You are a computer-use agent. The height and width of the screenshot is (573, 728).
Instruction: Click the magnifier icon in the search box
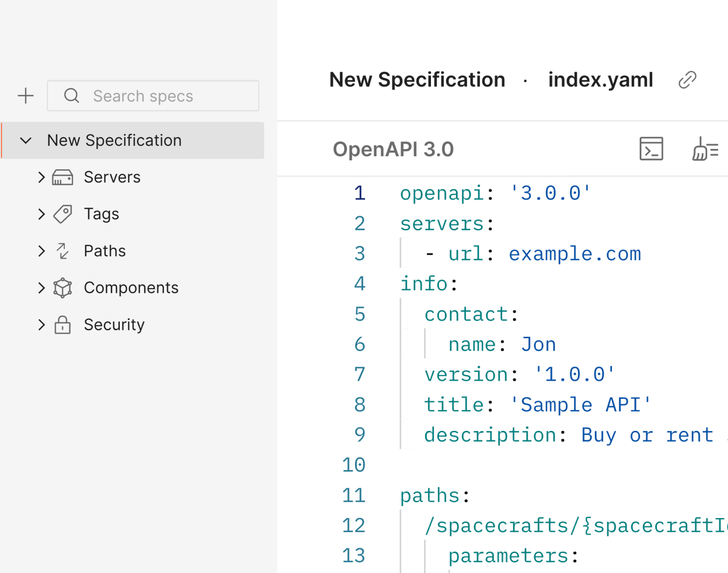pos(72,96)
